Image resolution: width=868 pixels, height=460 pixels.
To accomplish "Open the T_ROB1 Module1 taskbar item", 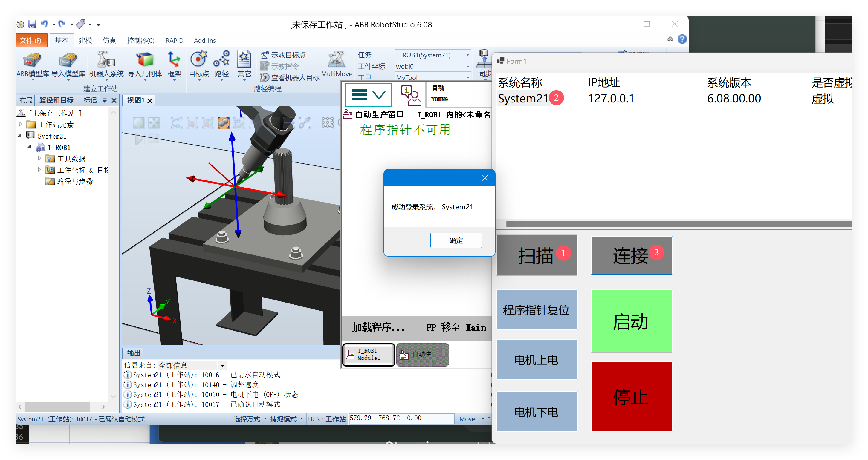I will point(368,354).
